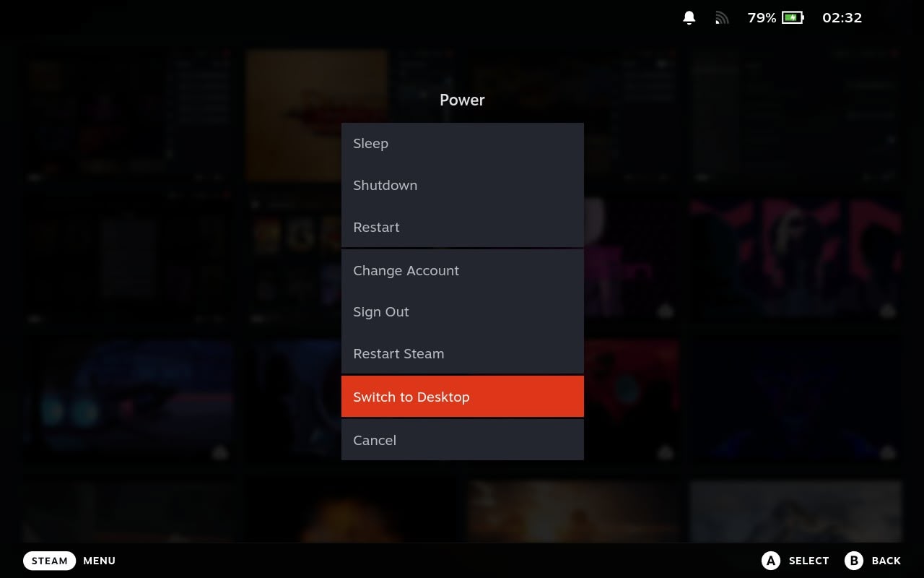
Task: Select Restart in the Power menu
Action: (x=462, y=227)
